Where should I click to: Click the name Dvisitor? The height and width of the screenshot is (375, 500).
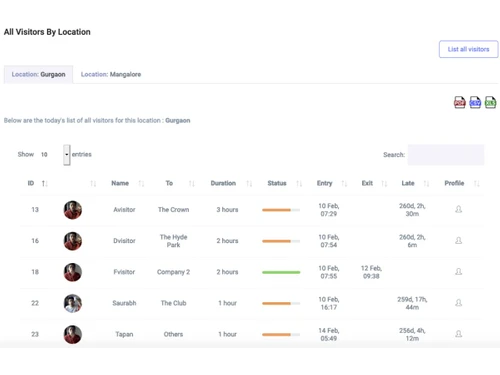coord(124,241)
